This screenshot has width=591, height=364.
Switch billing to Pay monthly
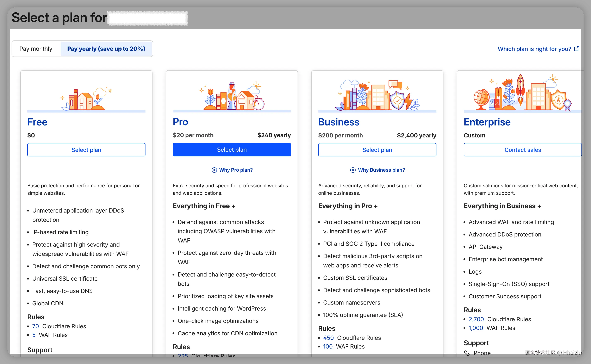(36, 49)
